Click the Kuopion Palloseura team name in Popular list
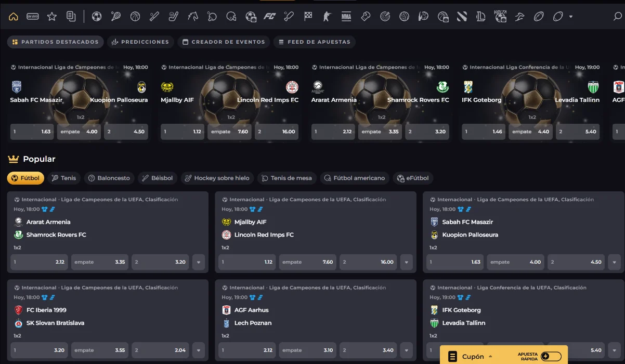 click(470, 235)
